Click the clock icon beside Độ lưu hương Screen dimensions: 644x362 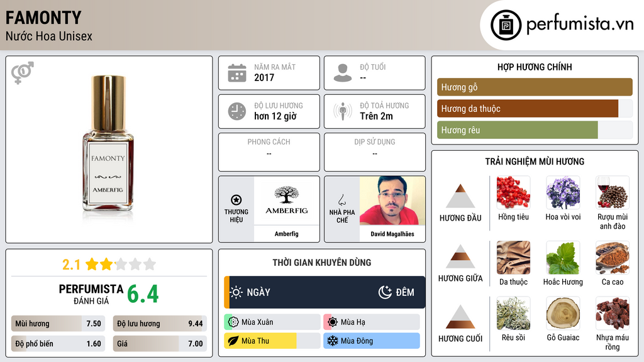point(237,111)
